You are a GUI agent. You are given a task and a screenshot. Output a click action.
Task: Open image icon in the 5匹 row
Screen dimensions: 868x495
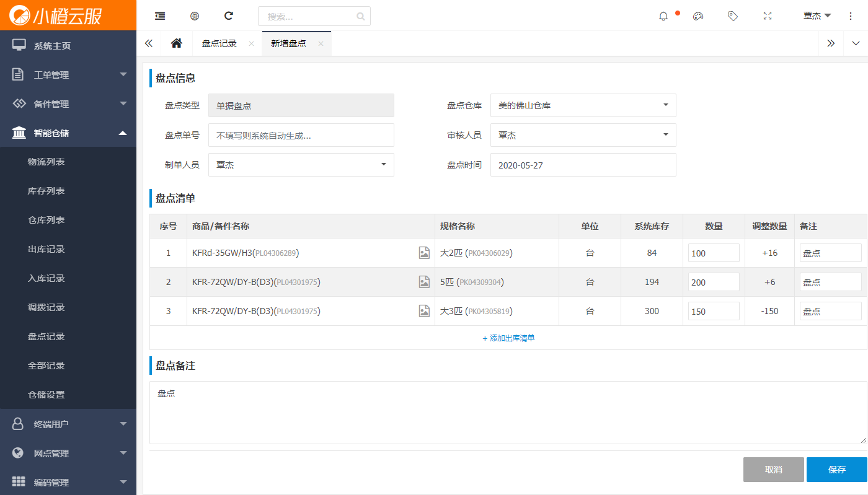coord(424,282)
